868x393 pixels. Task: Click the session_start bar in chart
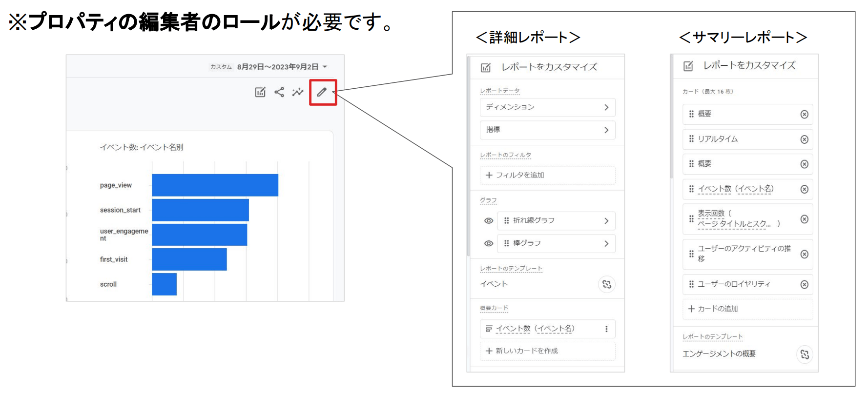coord(200,210)
